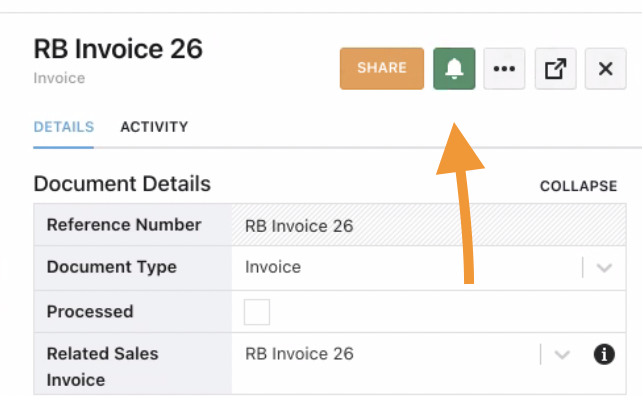The image size is (642, 396).
Task: Collapse the Document Details section
Action: pos(578,186)
